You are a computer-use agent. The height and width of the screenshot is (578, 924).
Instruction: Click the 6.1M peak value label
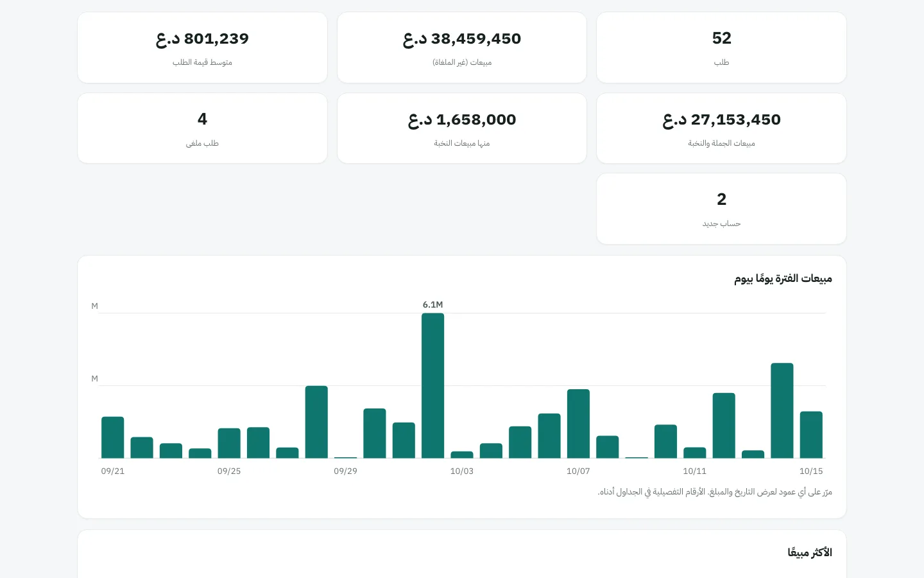click(433, 304)
